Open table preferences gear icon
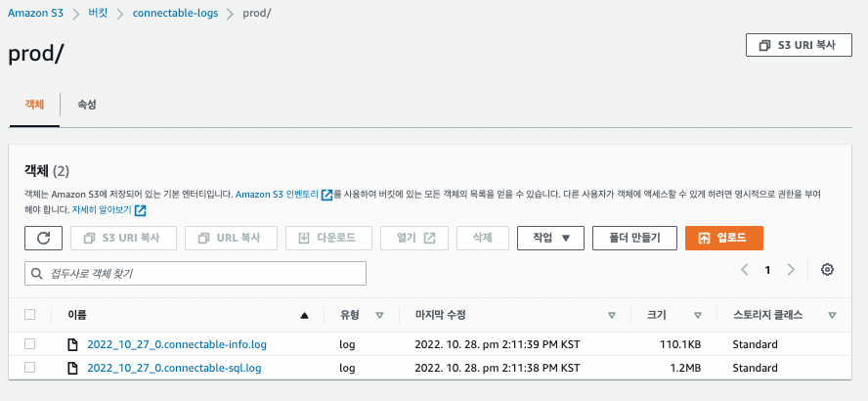This screenshot has width=868, height=401. point(828,270)
